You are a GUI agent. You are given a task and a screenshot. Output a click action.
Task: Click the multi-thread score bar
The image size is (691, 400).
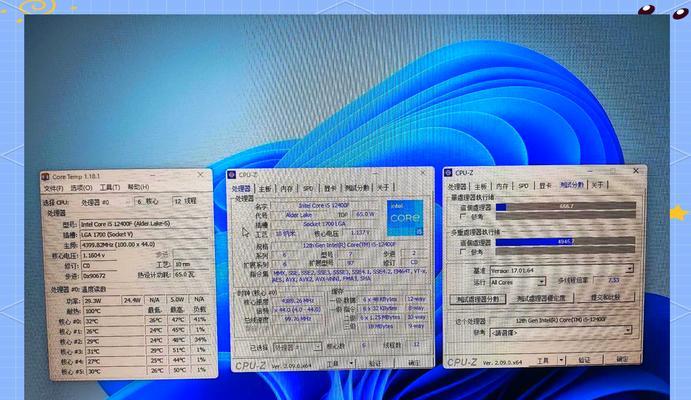565,242
